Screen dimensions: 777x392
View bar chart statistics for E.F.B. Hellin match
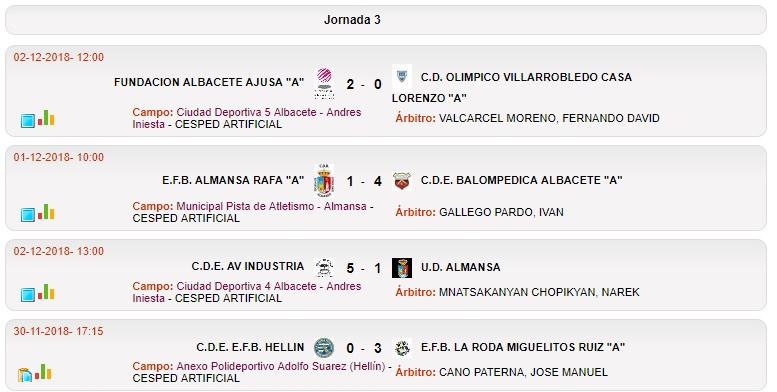pyautogui.click(x=43, y=372)
